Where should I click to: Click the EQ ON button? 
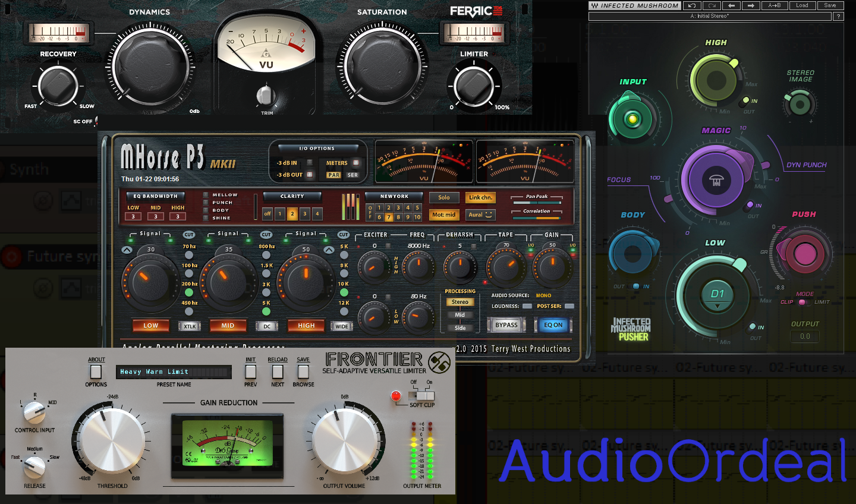pyautogui.click(x=553, y=325)
